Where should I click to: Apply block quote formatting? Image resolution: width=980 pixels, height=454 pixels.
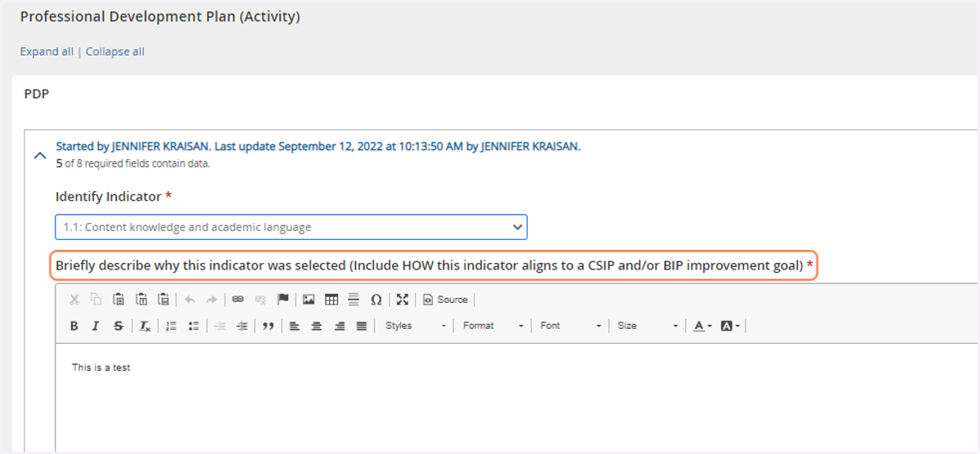tap(268, 326)
